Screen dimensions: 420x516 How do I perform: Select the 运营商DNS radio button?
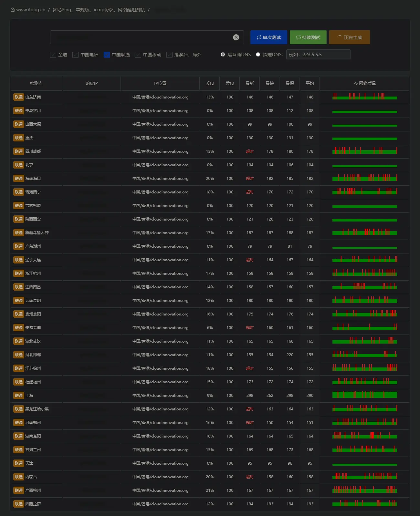223,55
